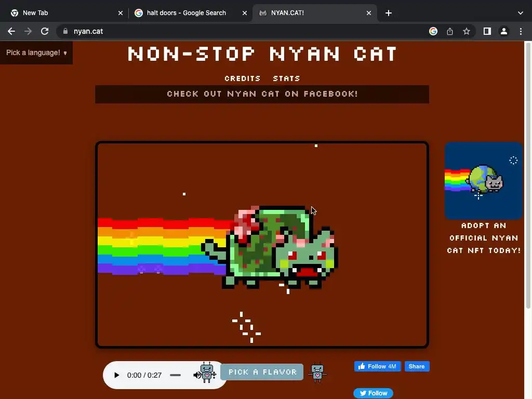Screen dimensions: 532x399
Task: Click the lock icon in address bar
Action: point(65,31)
